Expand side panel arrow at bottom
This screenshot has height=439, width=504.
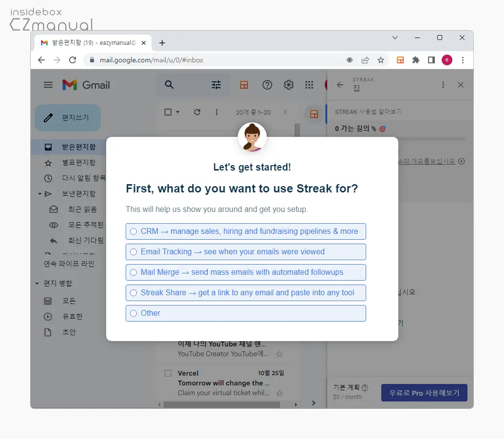pyautogui.click(x=314, y=403)
